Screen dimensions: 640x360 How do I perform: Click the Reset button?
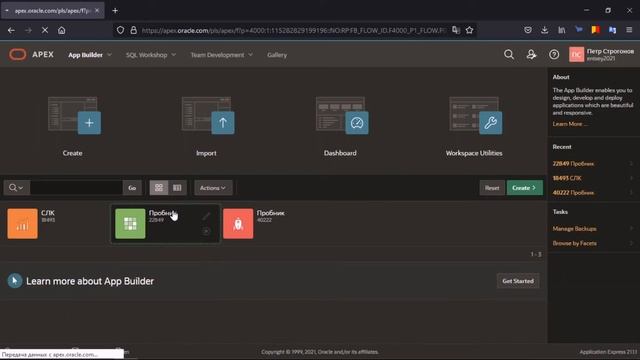[x=492, y=188]
